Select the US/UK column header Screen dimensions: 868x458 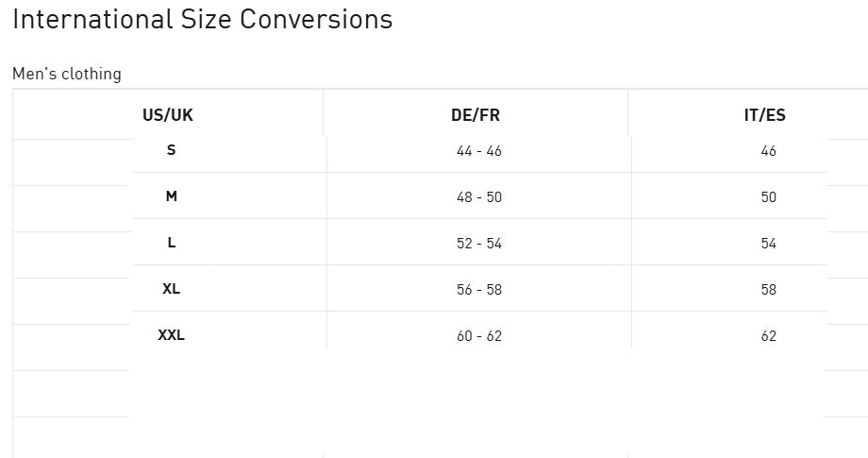[168, 115]
